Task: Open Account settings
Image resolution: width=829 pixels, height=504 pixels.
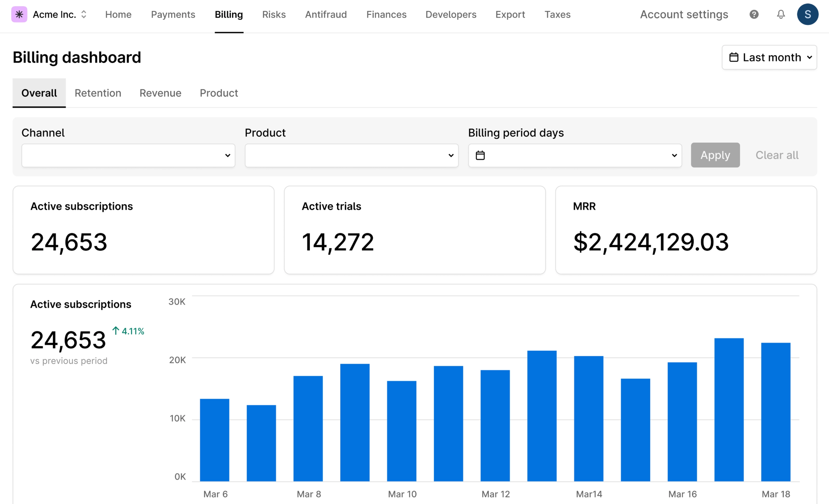Action: (684, 14)
